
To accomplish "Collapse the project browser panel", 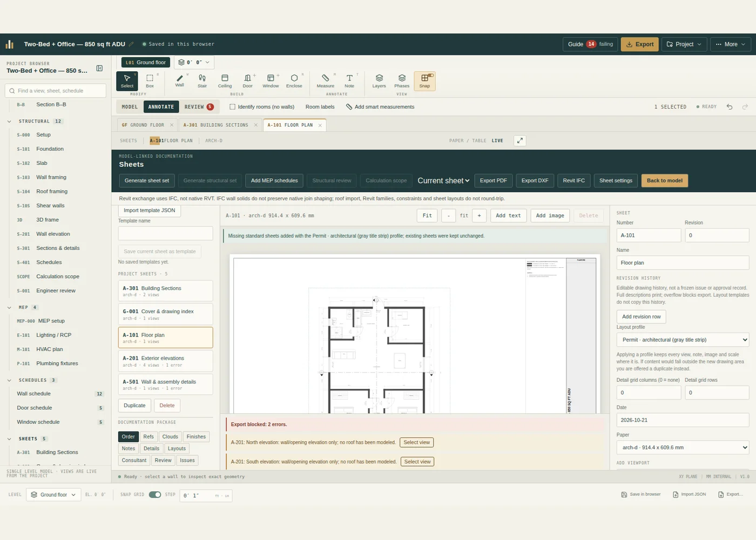I will pos(99,68).
